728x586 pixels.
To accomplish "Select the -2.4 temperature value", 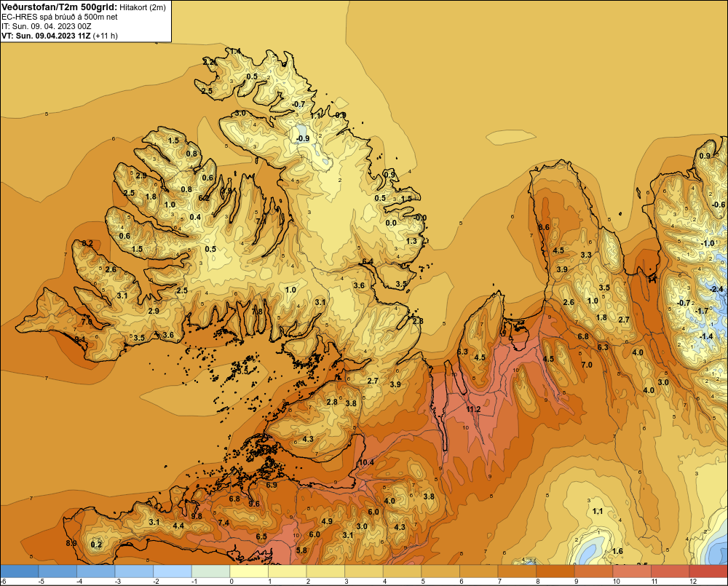I will (716, 289).
